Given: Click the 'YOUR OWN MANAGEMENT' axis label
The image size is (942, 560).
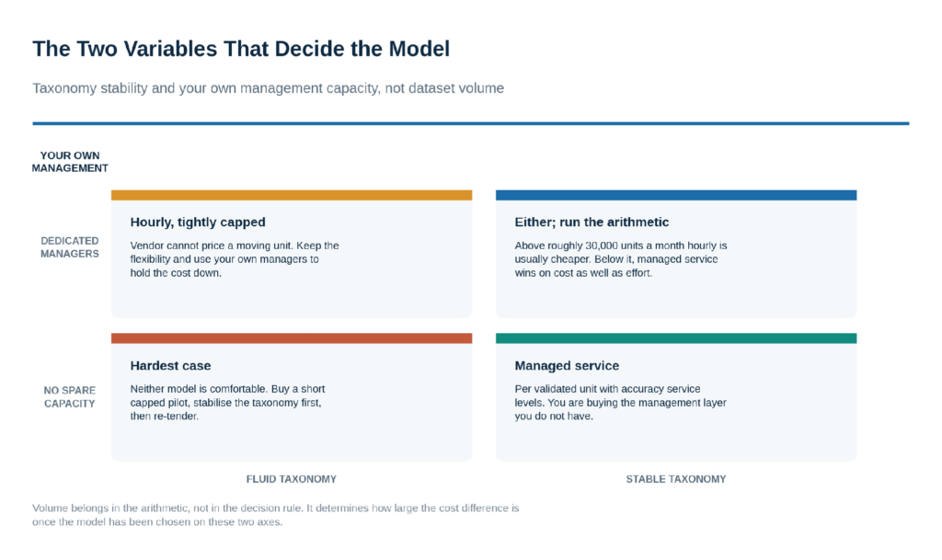Looking at the screenshot, I should point(70,162).
